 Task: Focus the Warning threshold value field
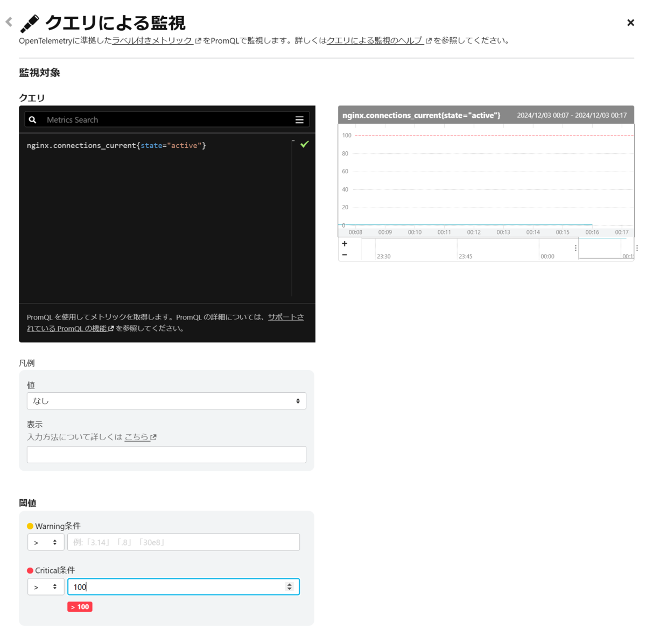[184, 542]
